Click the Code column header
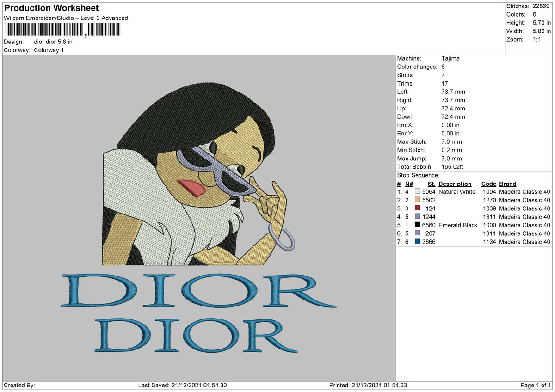 [488, 184]
